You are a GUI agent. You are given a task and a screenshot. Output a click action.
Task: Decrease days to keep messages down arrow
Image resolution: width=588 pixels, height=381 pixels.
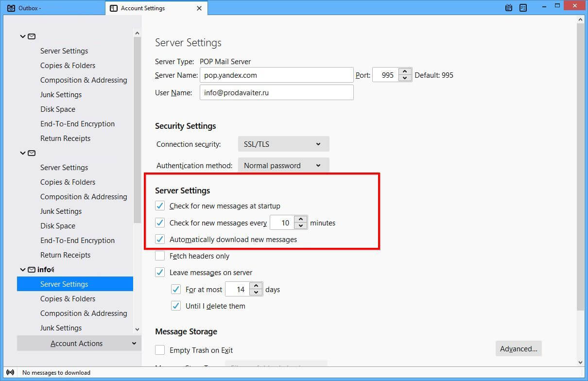[x=256, y=293]
